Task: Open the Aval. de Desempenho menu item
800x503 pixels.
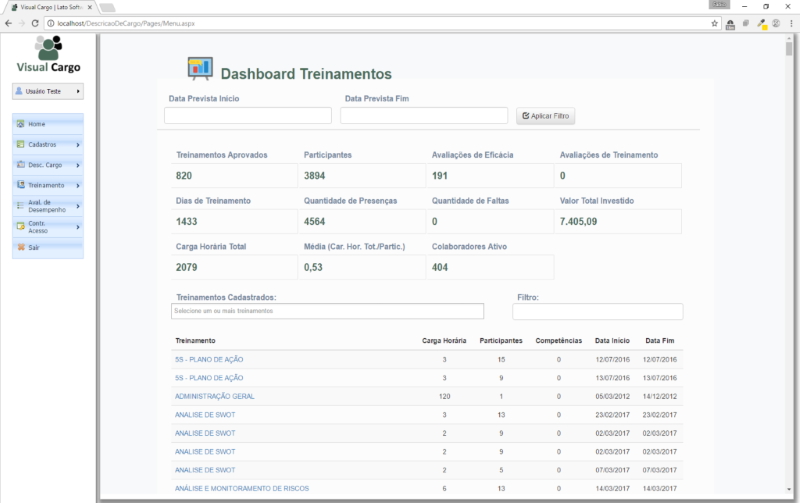Action: pos(48,206)
